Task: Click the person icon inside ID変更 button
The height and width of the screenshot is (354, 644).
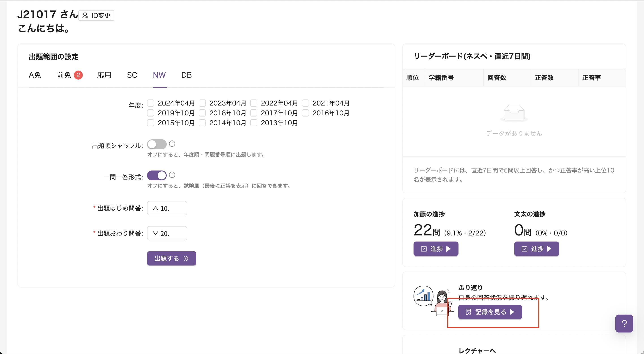Action: coord(85,15)
